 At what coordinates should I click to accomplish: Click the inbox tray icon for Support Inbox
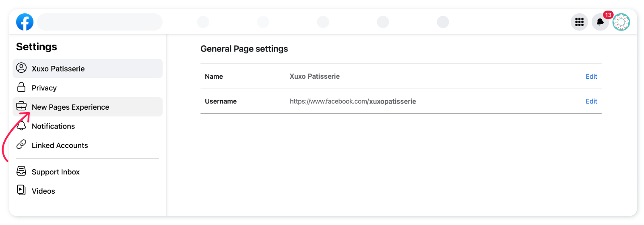[x=21, y=171]
